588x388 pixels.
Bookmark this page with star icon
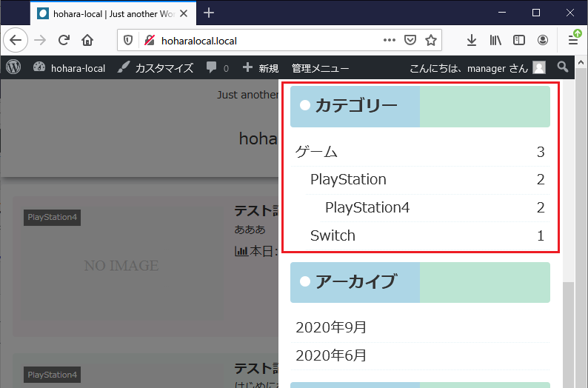point(431,41)
